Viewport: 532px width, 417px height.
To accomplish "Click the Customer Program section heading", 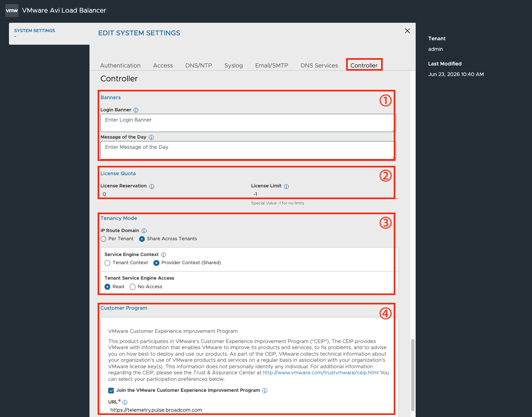I will coord(124,308).
